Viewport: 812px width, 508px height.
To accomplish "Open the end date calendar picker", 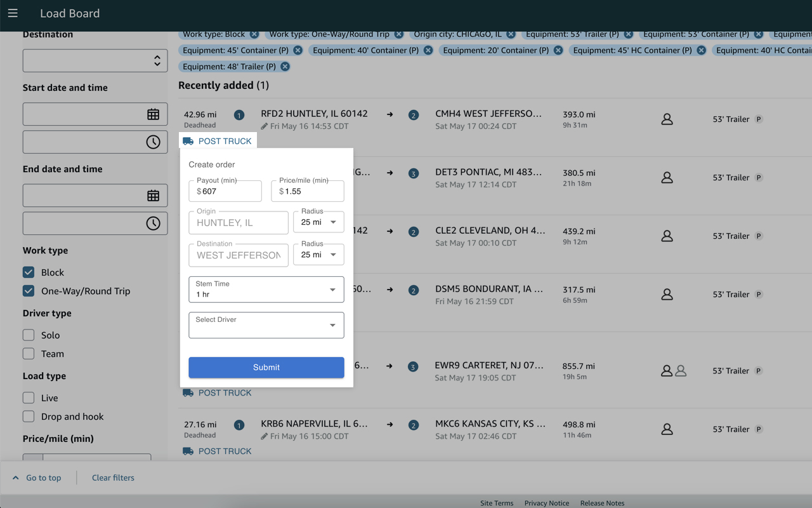I will (153, 195).
